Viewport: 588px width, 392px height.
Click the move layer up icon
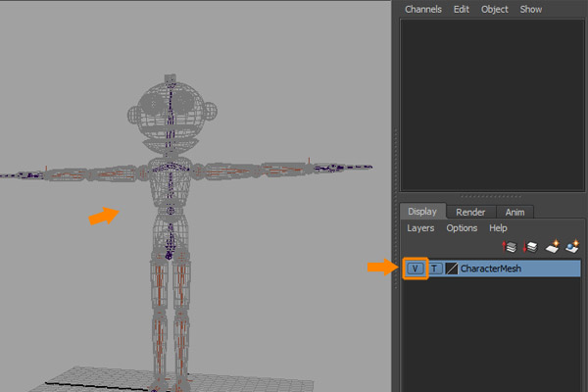click(x=510, y=248)
